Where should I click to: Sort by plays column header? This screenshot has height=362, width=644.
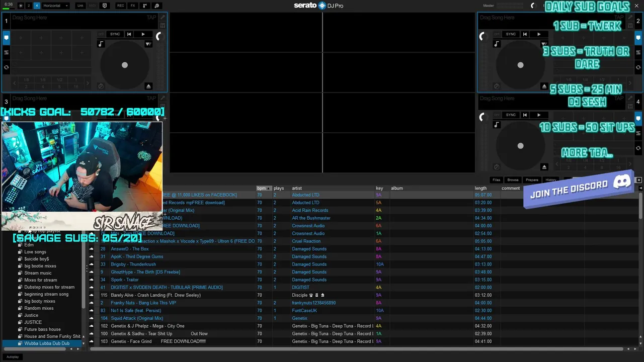click(279, 188)
